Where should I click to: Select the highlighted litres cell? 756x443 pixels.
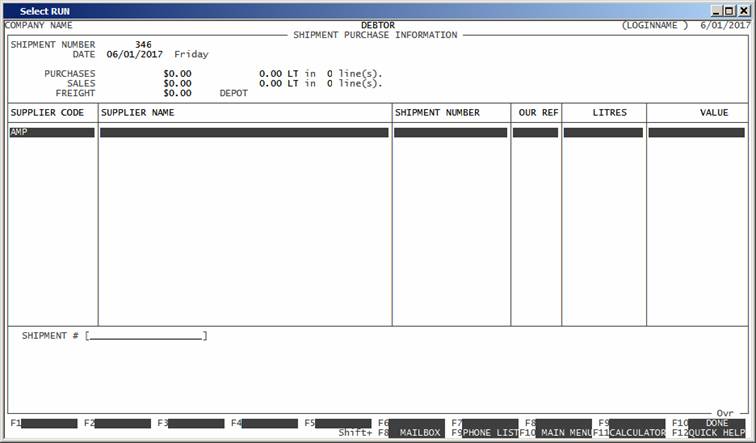click(603, 133)
